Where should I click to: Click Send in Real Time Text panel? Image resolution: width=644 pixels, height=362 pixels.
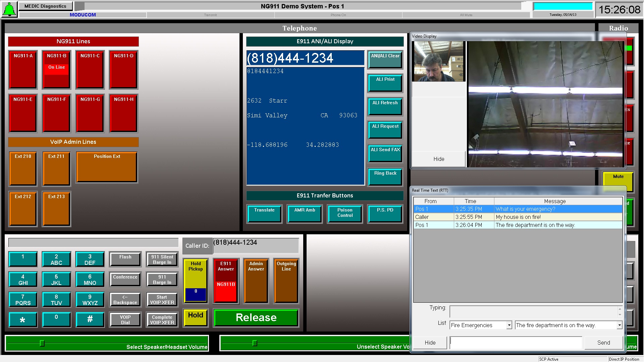click(603, 343)
